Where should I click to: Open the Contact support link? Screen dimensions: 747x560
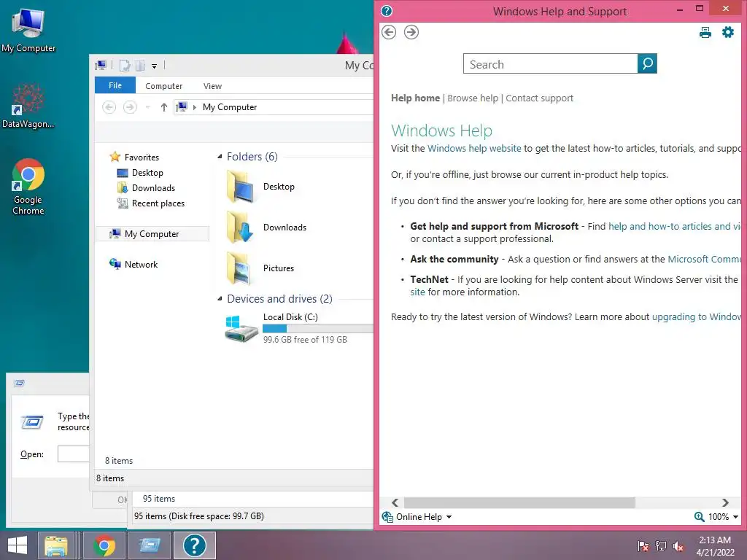pos(539,98)
